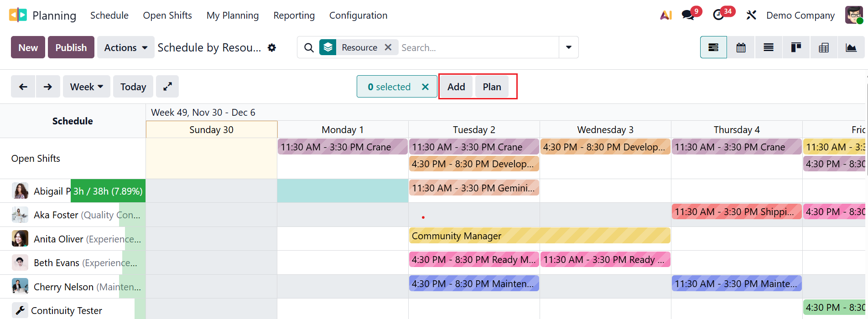Image resolution: width=868 pixels, height=319 pixels.
Task: Click the New button
Action: coord(28,47)
